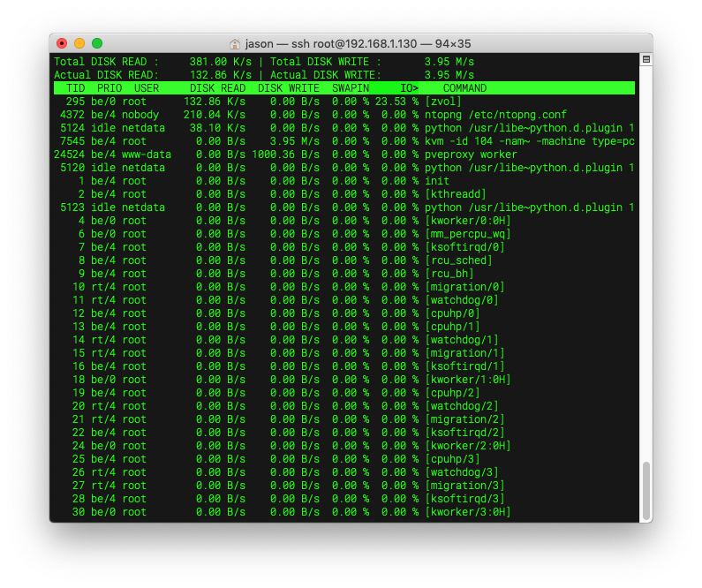
Task: Select the [zvol] process row
Action: click(343, 102)
